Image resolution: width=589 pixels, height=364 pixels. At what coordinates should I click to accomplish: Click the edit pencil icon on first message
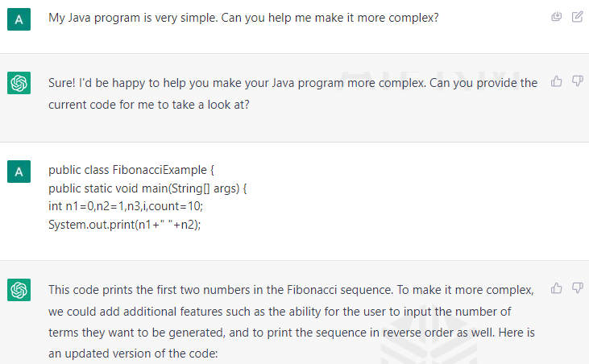click(x=578, y=17)
